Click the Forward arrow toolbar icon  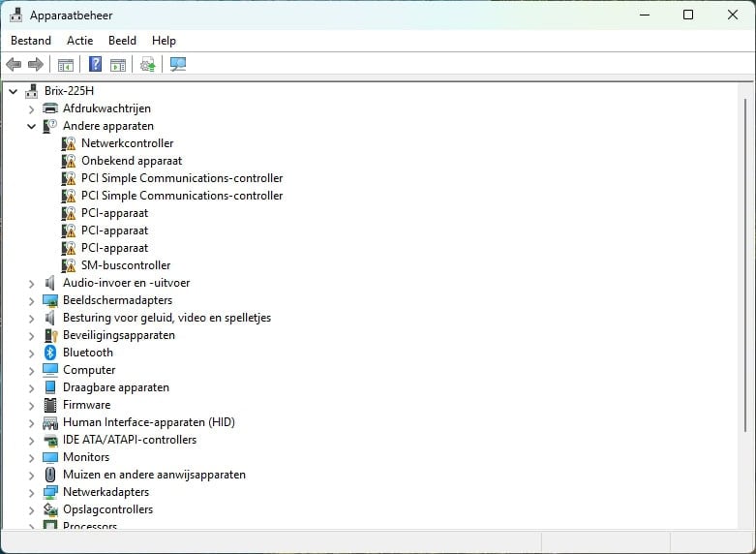click(36, 65)
